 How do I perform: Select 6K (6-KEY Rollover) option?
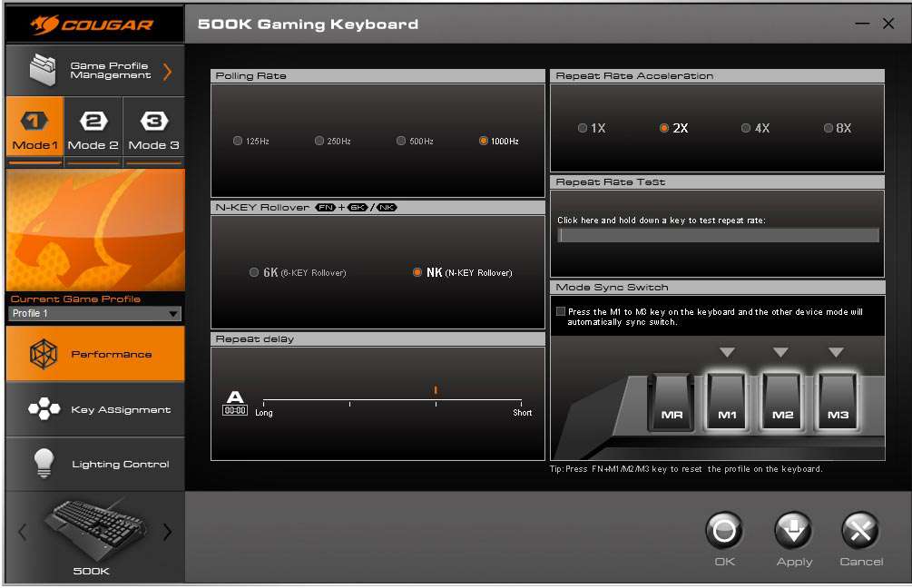tap(254, 272)
